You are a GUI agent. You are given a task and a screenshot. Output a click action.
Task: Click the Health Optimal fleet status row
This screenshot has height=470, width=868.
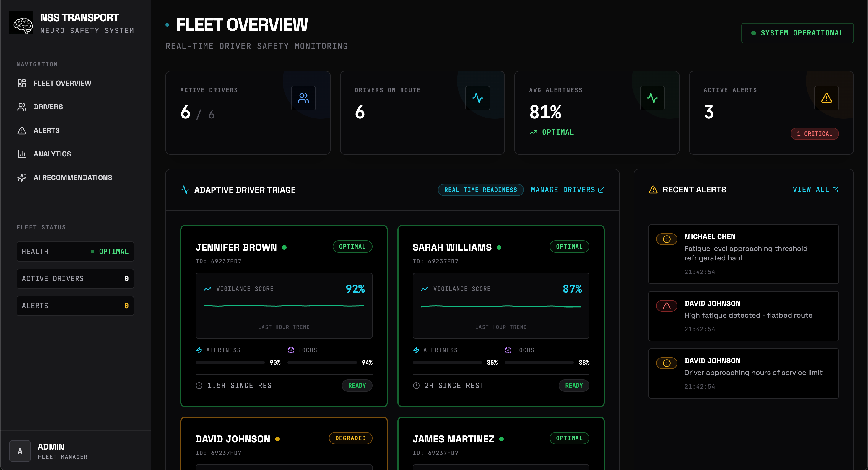pos(75,252)
